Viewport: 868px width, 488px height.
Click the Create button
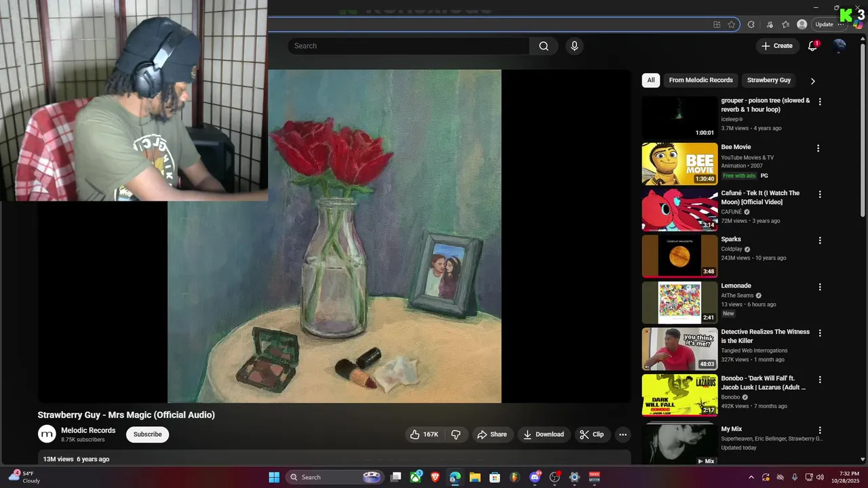(776, 46)
